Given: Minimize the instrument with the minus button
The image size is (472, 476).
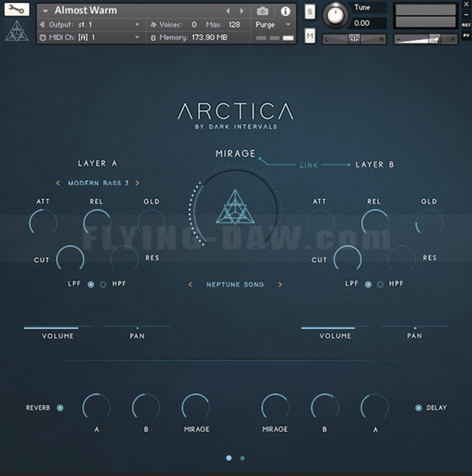Looking at the screenshot, I should coord(466,14).
